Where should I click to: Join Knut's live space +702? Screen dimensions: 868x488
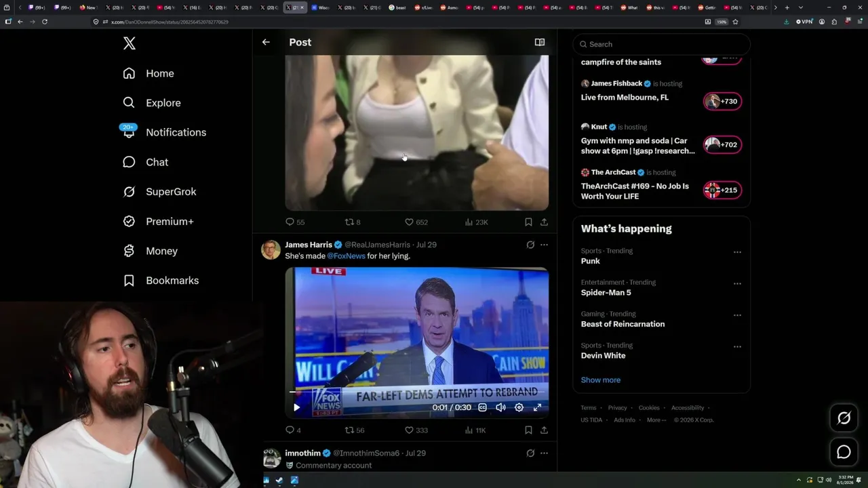722,144
